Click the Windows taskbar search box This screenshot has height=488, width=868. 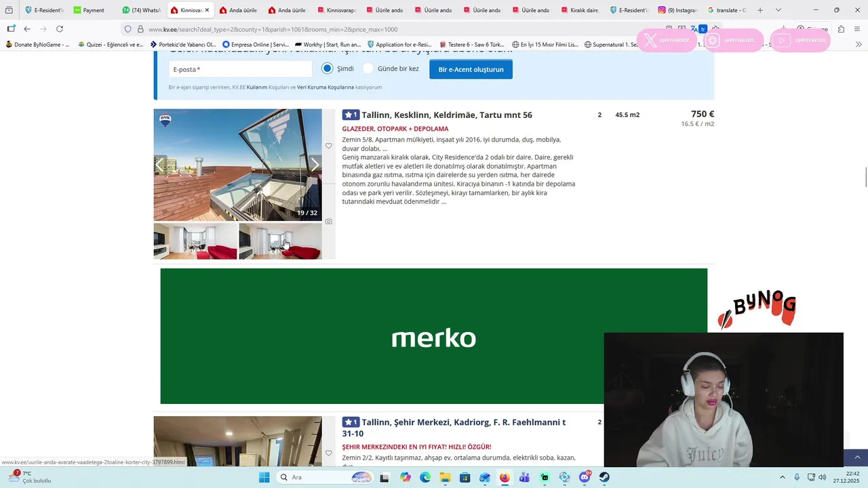click(325, 477)
